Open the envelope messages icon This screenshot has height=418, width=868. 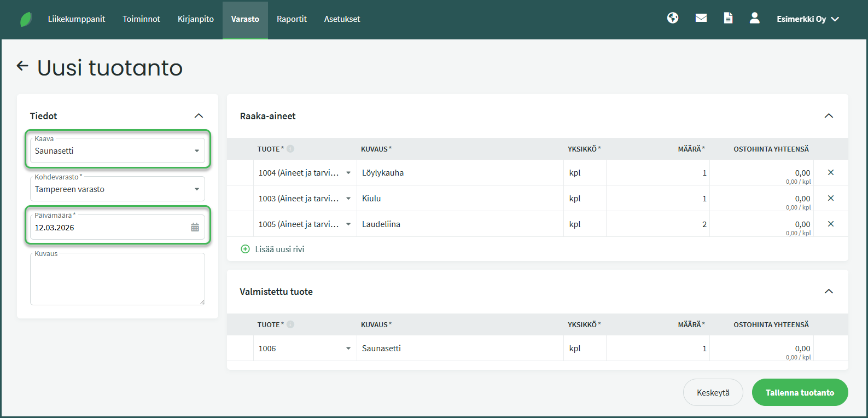point(701,18)
